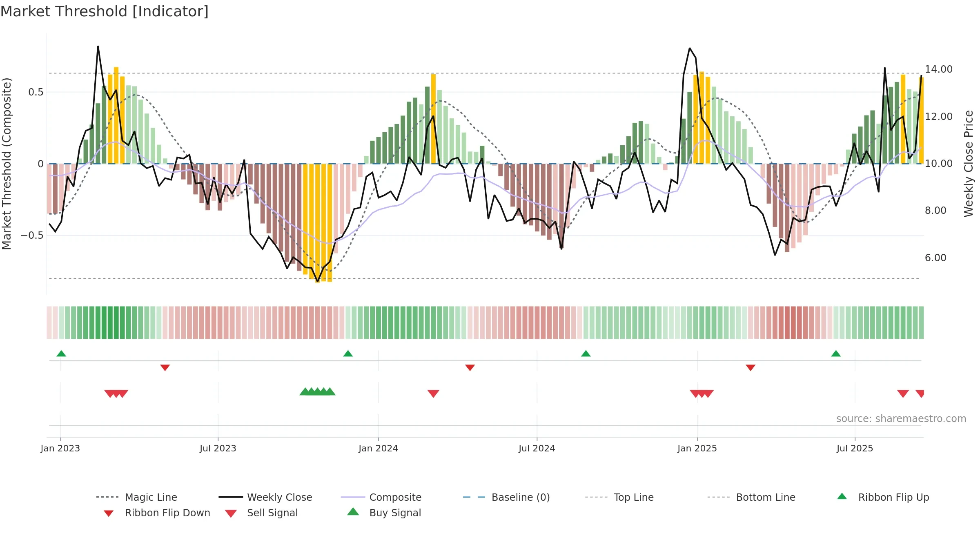
Task: Click the ribbon flip up marker after Jul 2024
Action: pos(586,353)
